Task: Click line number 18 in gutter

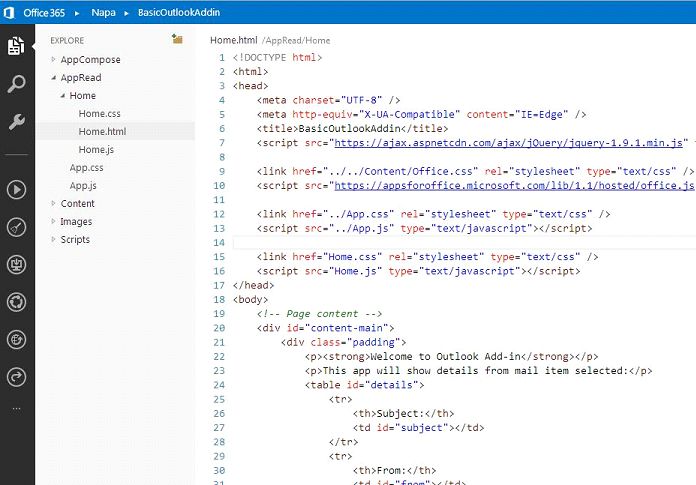Action: point(219,299)
